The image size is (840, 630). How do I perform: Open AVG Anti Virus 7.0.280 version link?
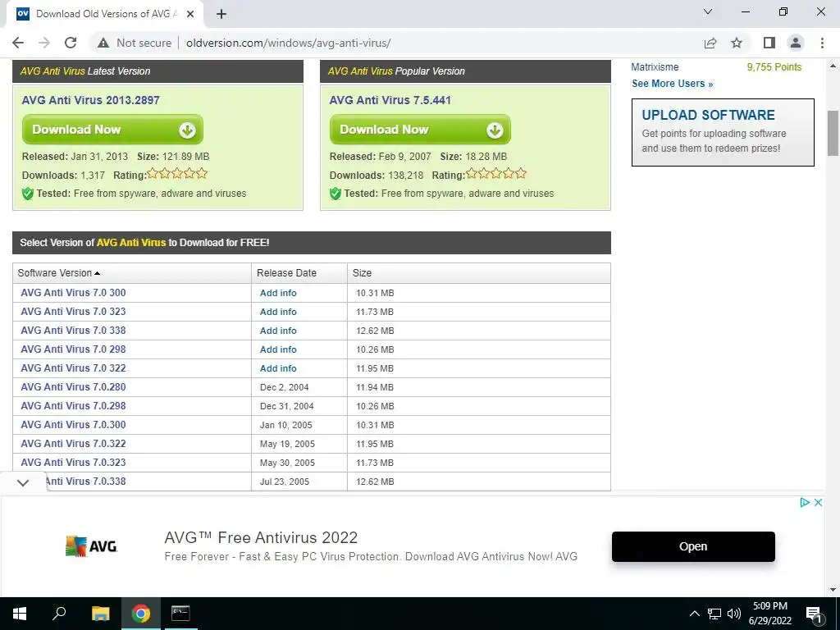click(73, 387)
